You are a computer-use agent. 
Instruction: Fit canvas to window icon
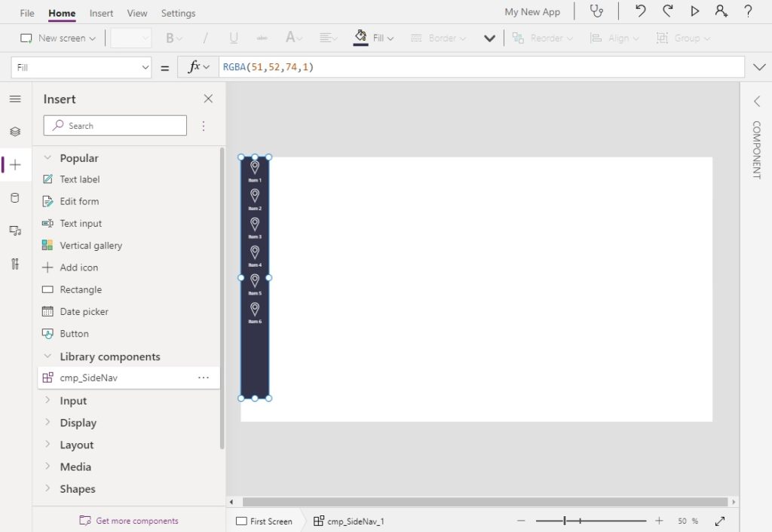pos(720,521)
